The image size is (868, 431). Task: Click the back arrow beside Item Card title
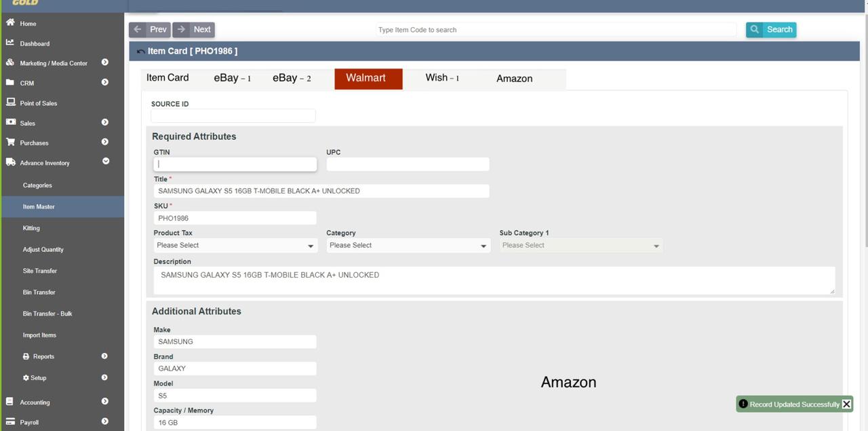(140, 52)
